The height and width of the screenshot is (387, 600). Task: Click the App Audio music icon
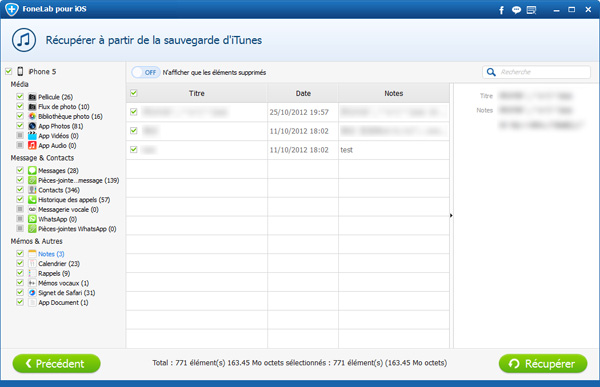pos(32,145)
